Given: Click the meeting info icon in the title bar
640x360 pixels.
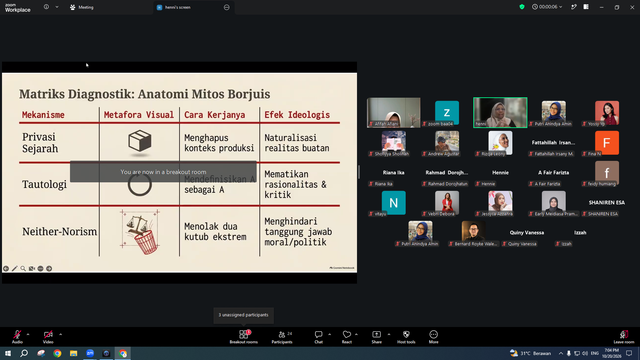Looking at the screenshot, I should point(46,7).
